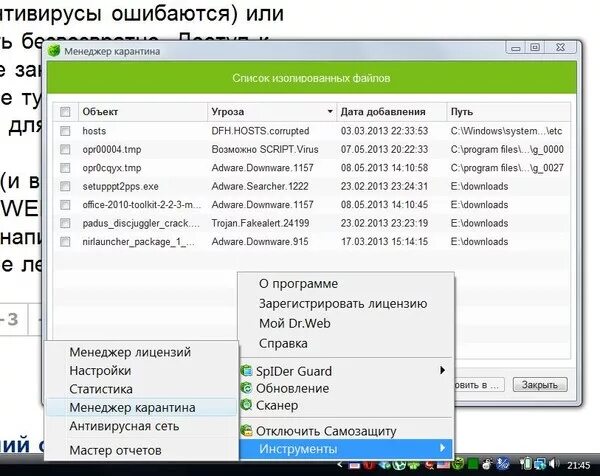The width and height of the screenshot is (600, 476).
Task: Select threat DFH.HOSTS.corrupted
Action: pyautogui.click(x=260, y=131)
